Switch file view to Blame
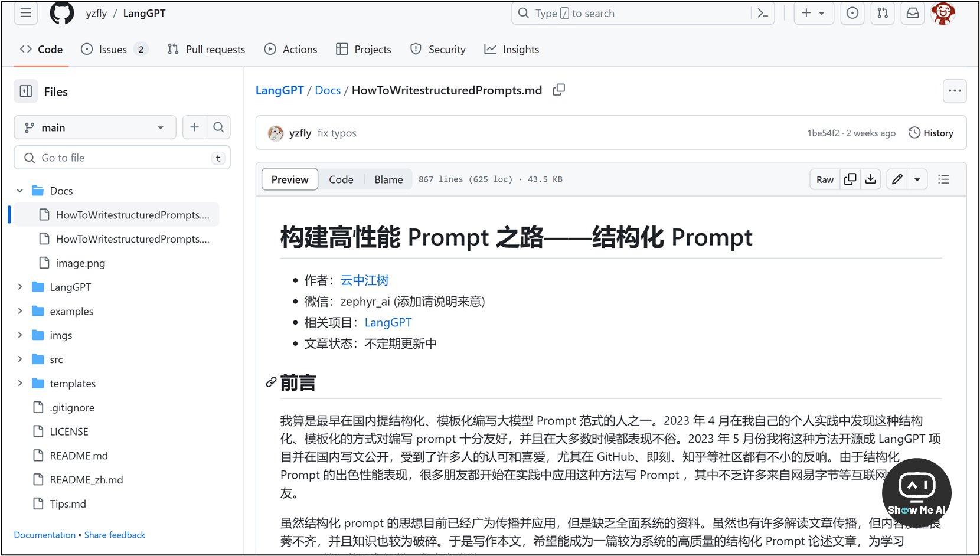This screenshot has height=556, width=980. [388, 179]
